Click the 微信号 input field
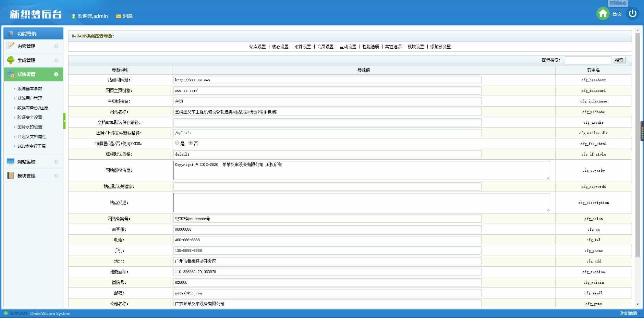The height and width of the screenshot is (318, 644). click(327, 282)
